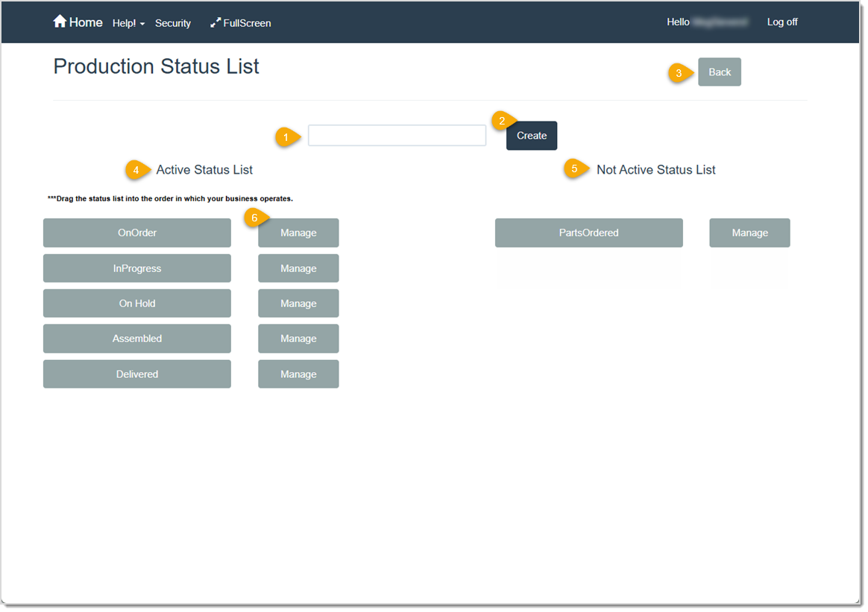Select the InProgress status item

136,268
